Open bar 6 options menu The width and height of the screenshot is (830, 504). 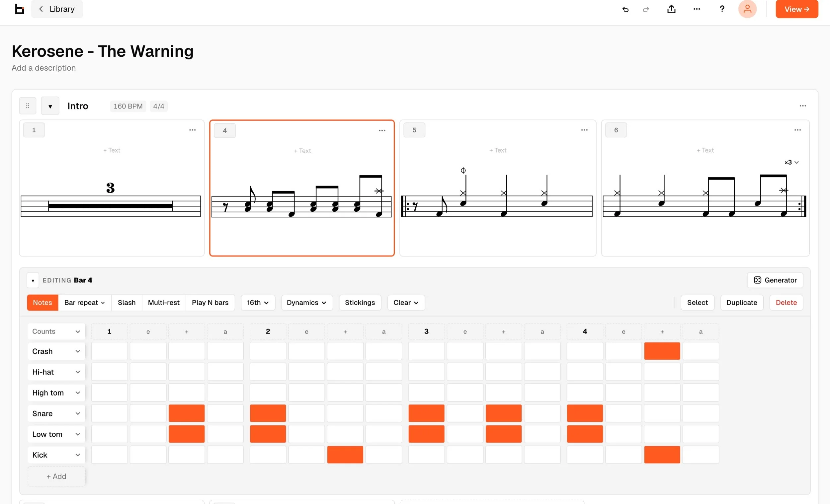(798, 130)
